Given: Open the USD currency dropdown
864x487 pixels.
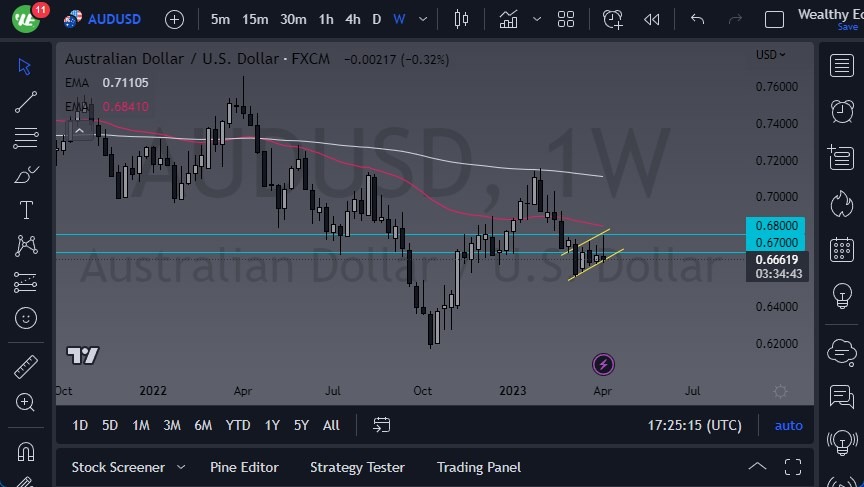Looking at the screenshot, I should [x=770, y=55].
